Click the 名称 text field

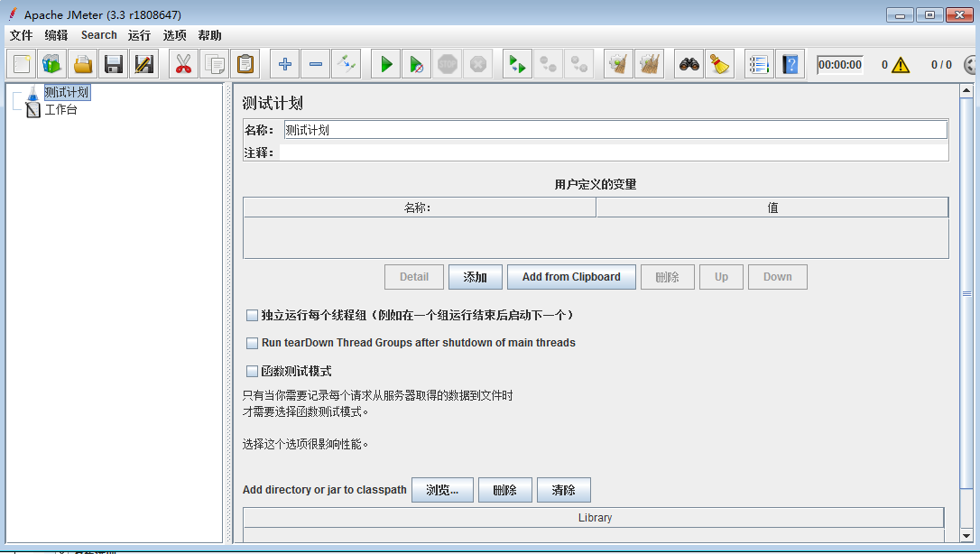(x=615, y=130)
